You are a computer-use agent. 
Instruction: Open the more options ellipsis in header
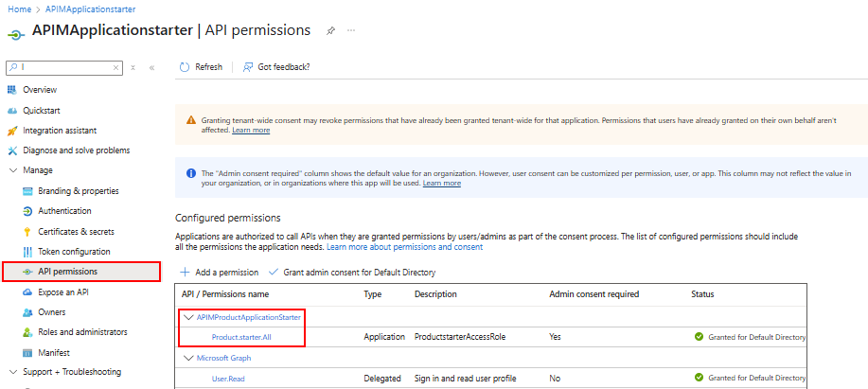tap(351, 30)
